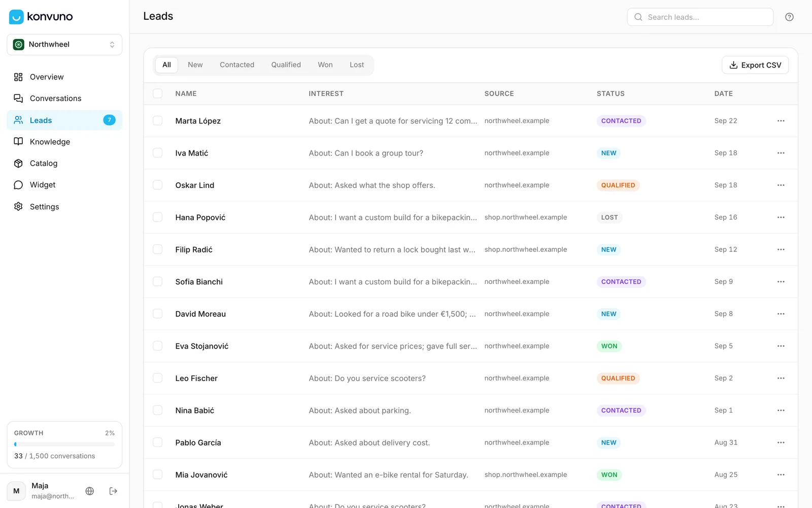Open row actions for Eva Stojanović
The height and width of the screenshot is (508, 812).
pyautogui.click(x=781, y=346)
